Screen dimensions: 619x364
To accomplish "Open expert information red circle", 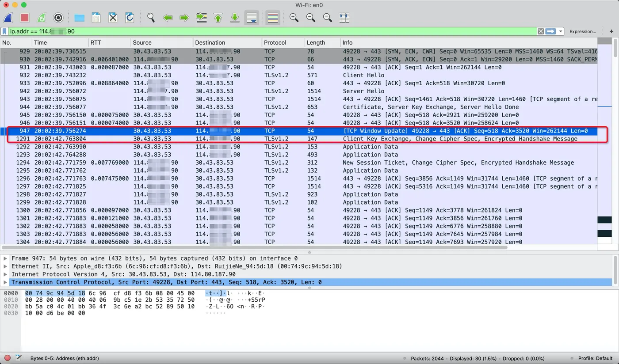I will click(x=8, y=358).
